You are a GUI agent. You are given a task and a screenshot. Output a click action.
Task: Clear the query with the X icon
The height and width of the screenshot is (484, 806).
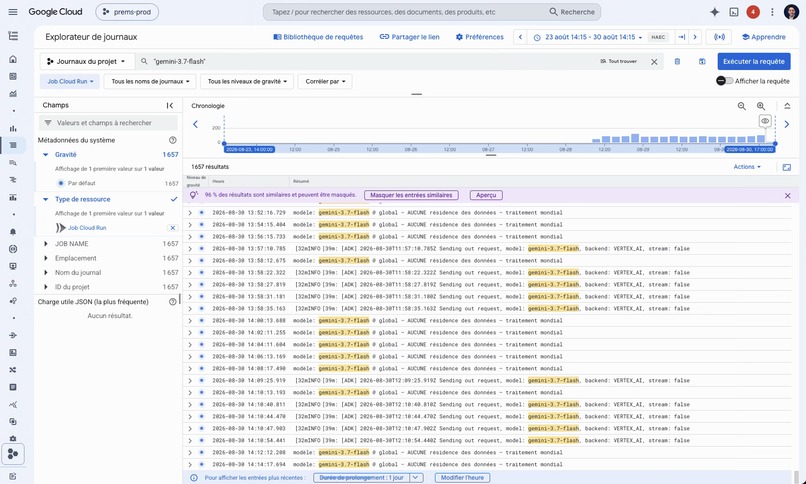(x=654, y=62)
